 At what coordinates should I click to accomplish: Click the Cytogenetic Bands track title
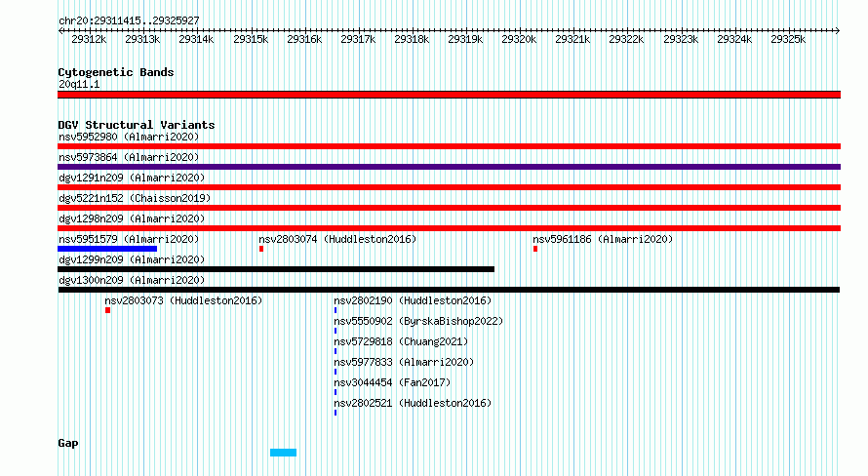116,72
